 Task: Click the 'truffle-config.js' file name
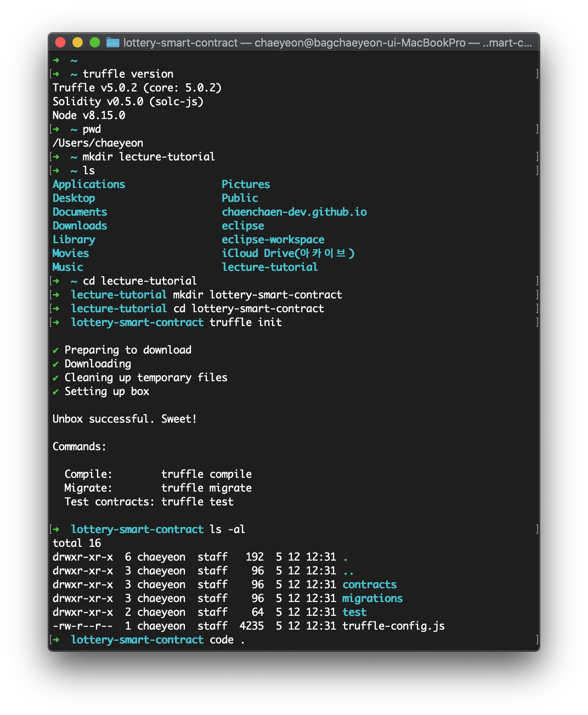(x=394, y=626)
